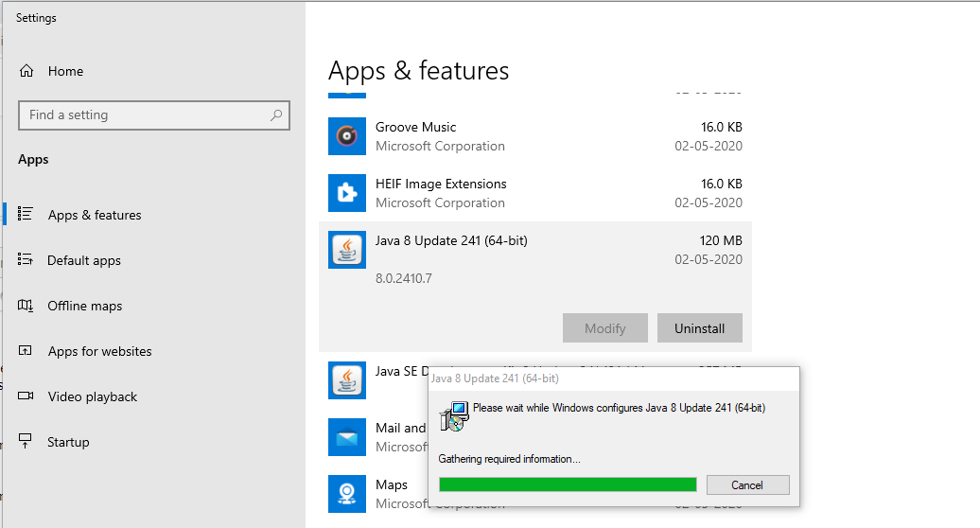Focus the Find a setting search box

154,115
